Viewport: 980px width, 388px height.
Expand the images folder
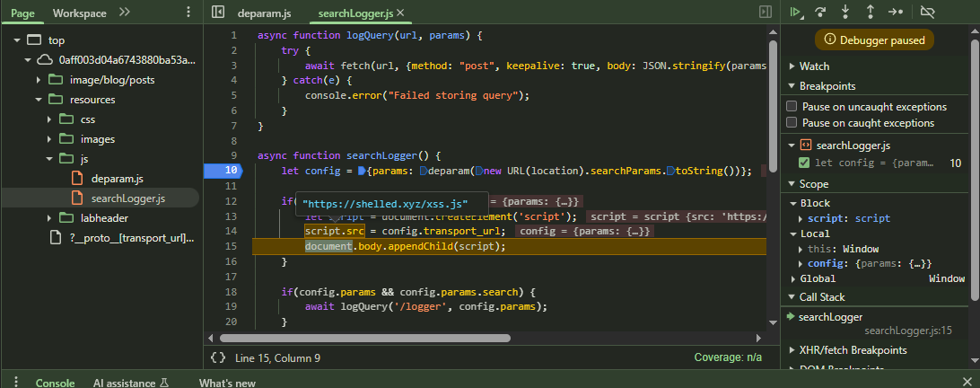(x=50, y=139)
